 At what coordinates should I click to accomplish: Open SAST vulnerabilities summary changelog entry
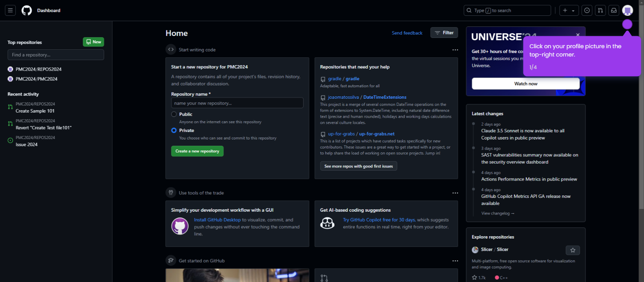[530, 158]
